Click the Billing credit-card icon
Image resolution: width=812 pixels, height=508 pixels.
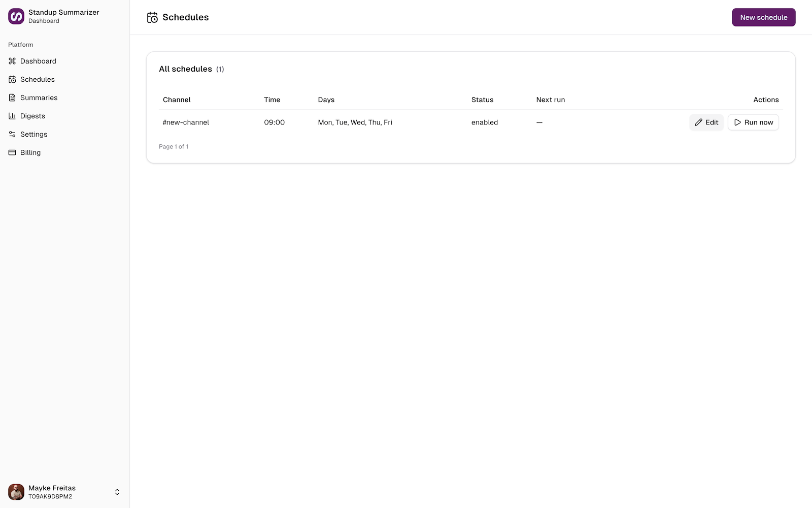click(x=12, y=152)
